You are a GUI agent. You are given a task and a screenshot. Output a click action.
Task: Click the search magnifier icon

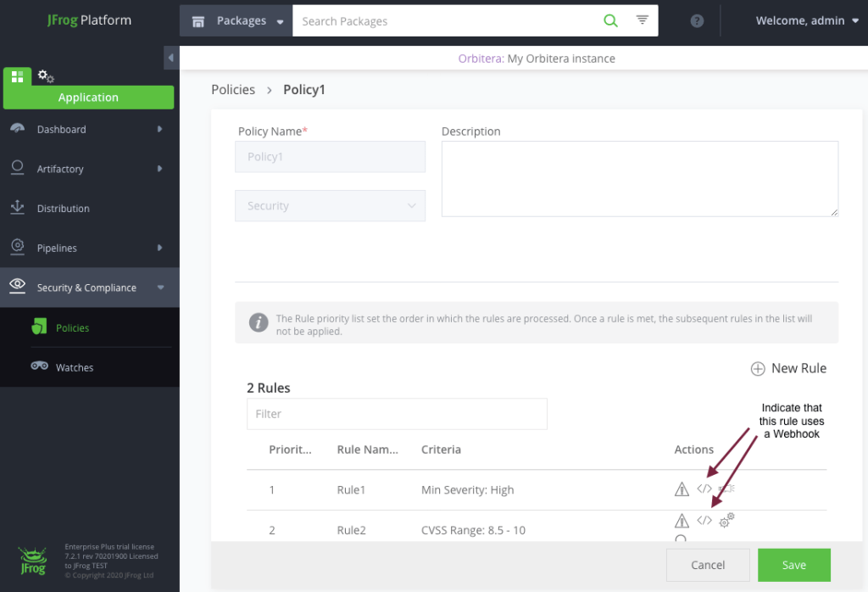(x=610, y=20)
